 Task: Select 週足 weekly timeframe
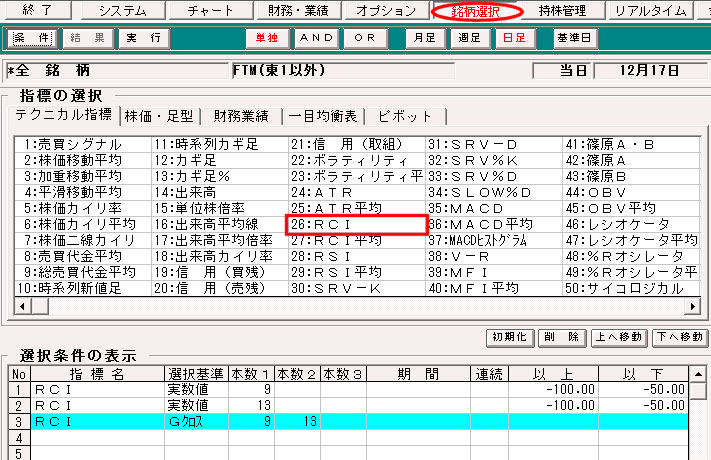(470, 38)
